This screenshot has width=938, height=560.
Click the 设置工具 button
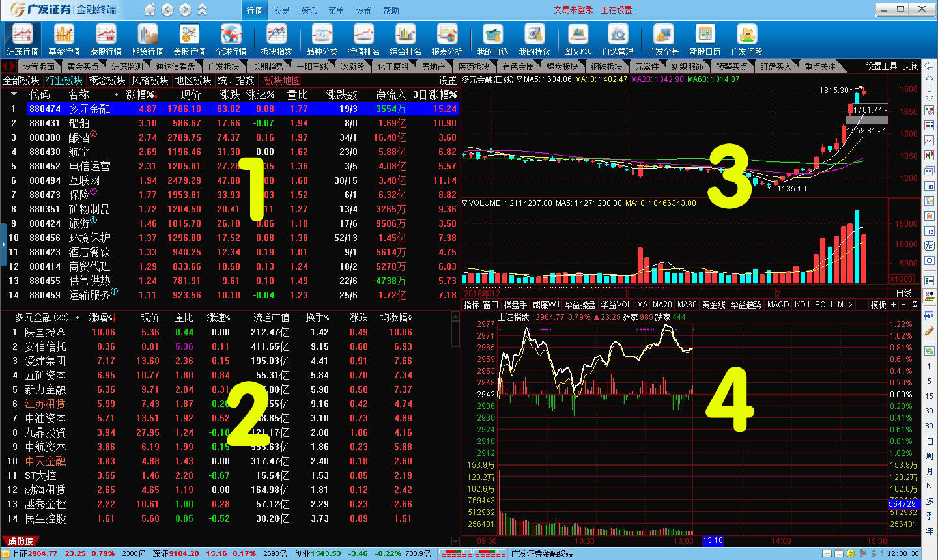pyautogui.click(x=882, y=66)
